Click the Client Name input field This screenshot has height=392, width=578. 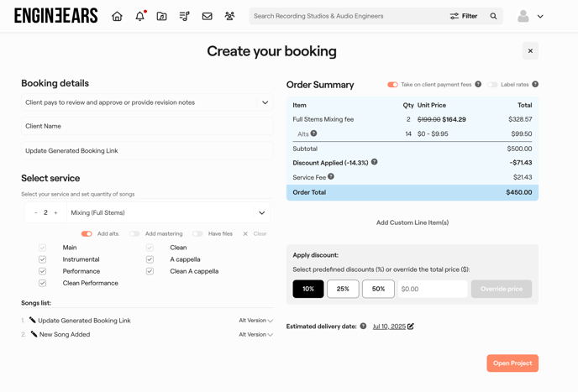(147, 126)
